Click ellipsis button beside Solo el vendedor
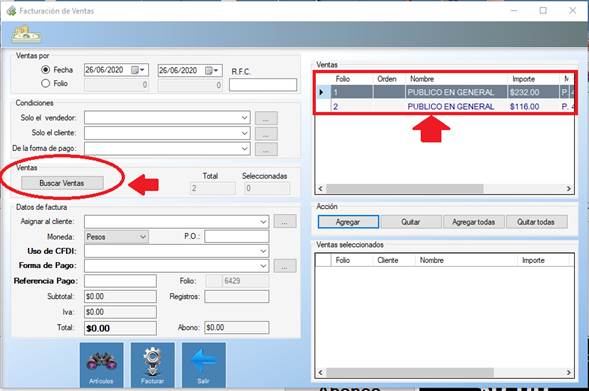 click(x=266, y=118)
